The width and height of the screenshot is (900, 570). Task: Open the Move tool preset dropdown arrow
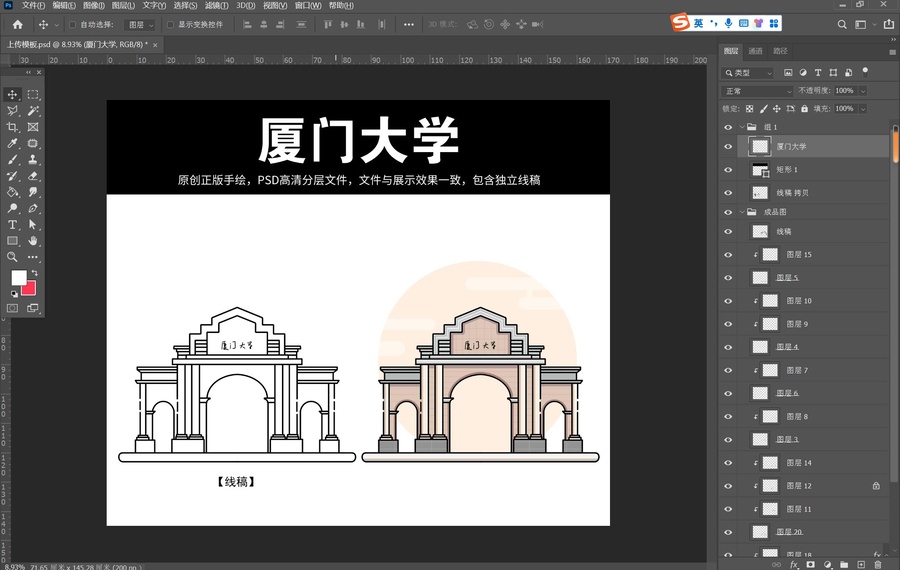click(56, 25)
